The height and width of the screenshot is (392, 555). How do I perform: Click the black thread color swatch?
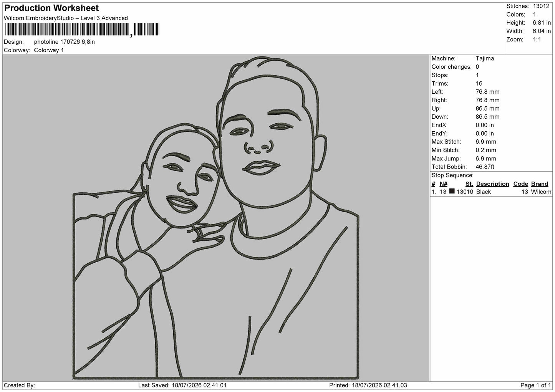pyautogui.click(x=452, y=191)
